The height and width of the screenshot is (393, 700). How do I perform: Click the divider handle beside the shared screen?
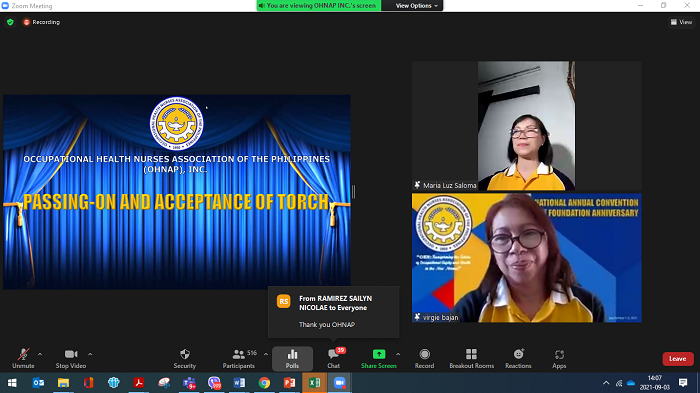click(x=354, y=192)
